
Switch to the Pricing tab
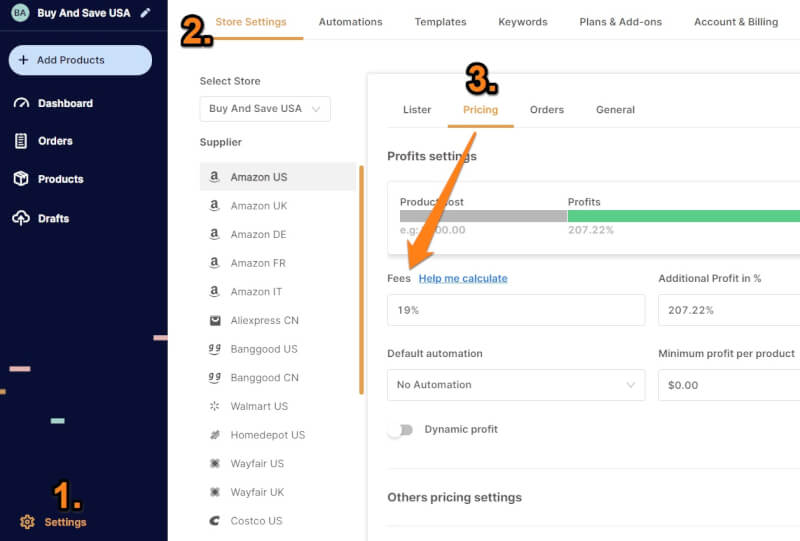tap(480, 110)
